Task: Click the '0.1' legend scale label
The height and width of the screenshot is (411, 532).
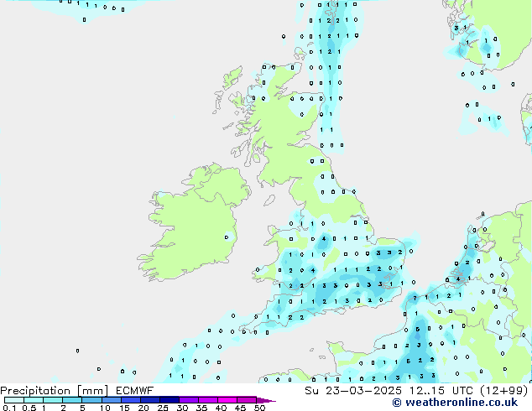Action: [9, 408]
